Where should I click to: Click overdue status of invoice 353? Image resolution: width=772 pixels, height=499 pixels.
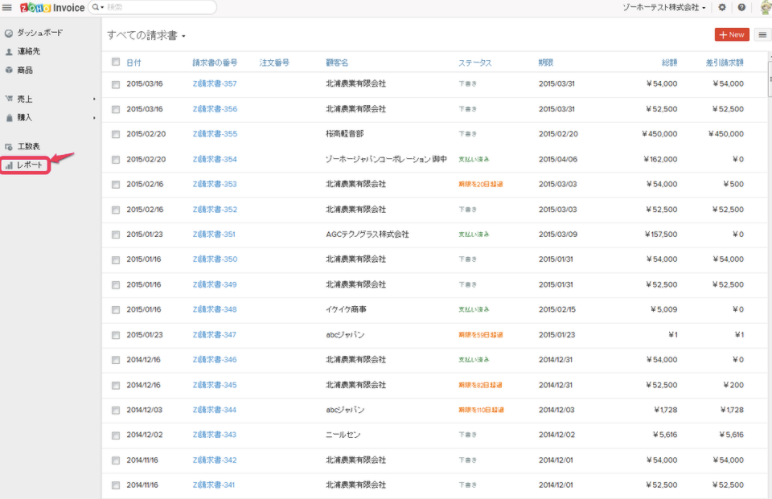(x=481, y=184)
